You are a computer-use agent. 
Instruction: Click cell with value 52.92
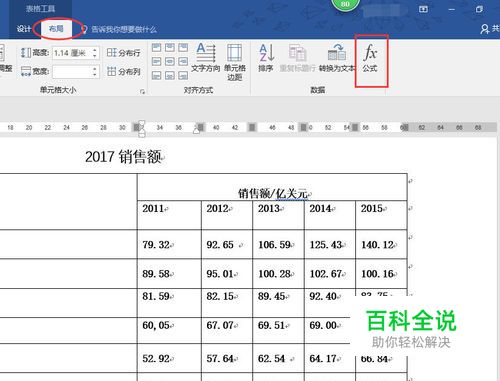pyautogui.click(x=169, y=358)
